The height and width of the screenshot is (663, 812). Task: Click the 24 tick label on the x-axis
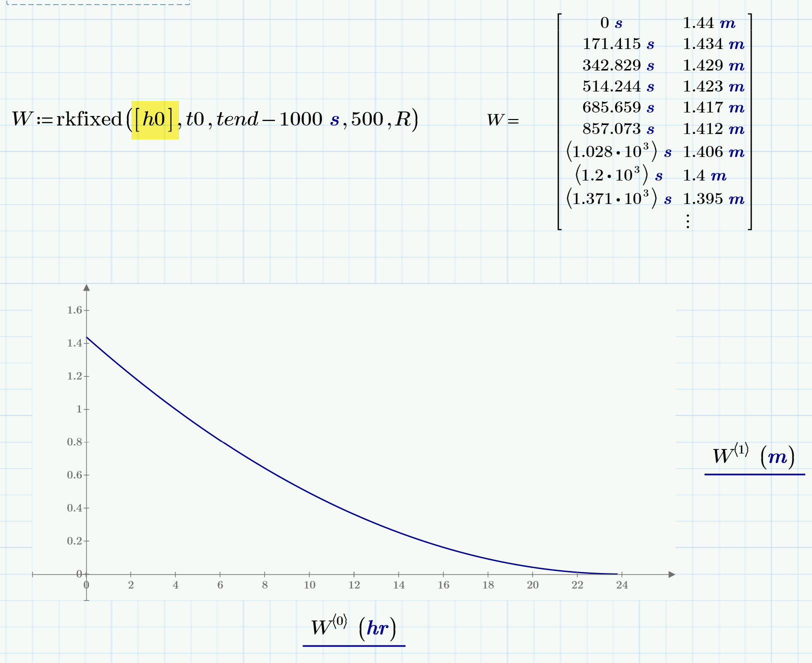pos(621,584)
